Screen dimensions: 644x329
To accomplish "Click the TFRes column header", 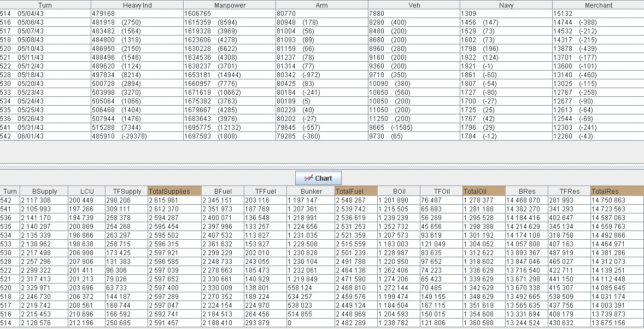I will 569,191.
